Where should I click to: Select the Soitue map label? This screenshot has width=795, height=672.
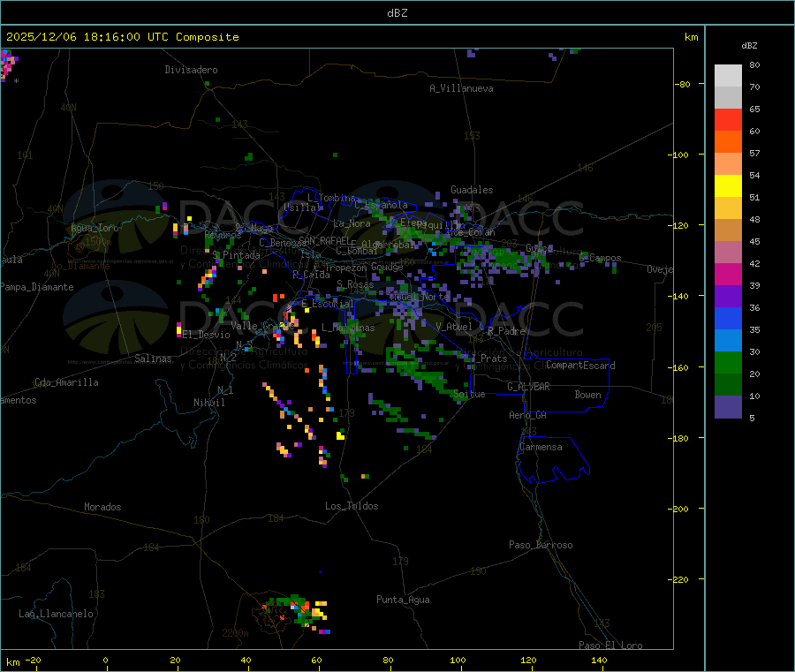(469, 394)
